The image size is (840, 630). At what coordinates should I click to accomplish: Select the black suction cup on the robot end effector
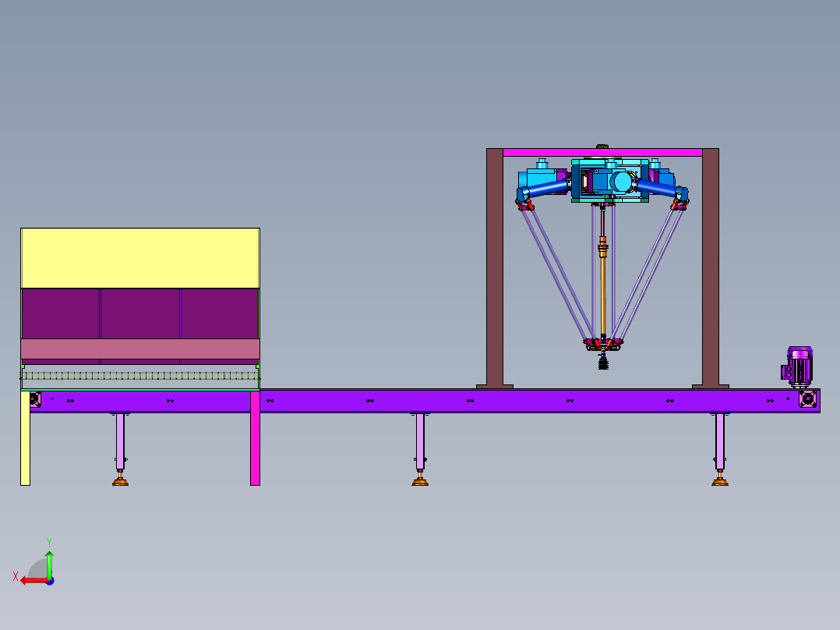[x=603, y=363]
